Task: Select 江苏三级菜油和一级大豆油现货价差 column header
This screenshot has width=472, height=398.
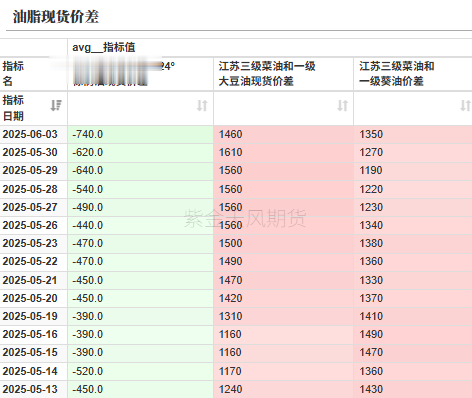Action: pyautogui.click(x=283, y=74)
